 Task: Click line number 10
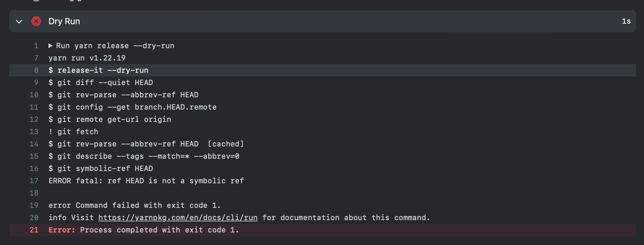34,95
